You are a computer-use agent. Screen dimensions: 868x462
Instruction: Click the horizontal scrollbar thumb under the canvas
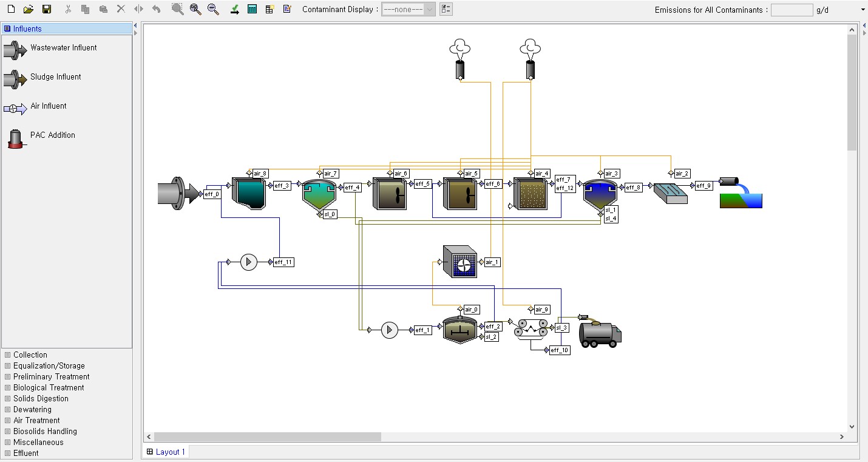[x=267, y=437]
